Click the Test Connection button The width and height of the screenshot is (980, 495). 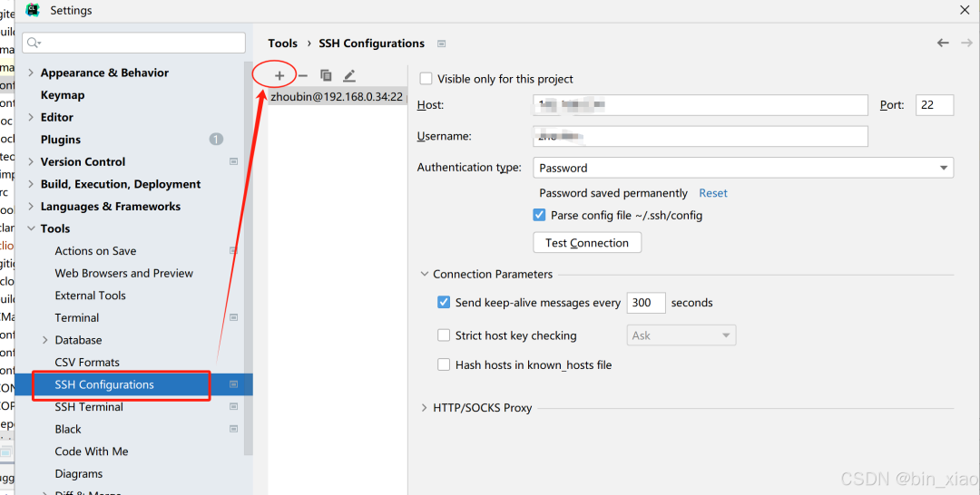pos(587,243)
